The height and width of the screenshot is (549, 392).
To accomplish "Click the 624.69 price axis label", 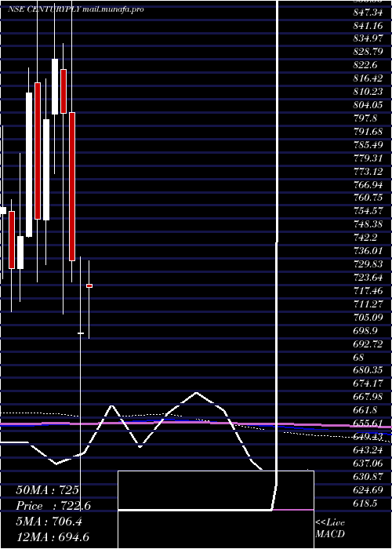I will (368, 490).
